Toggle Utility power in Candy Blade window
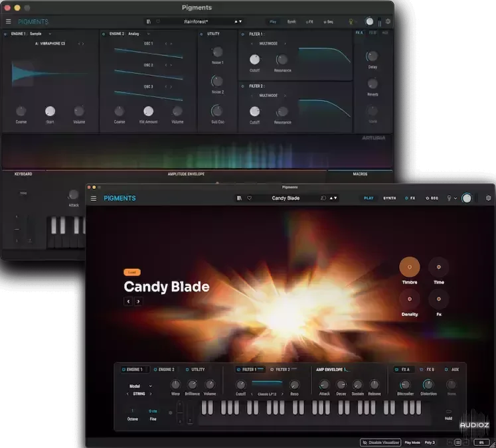This screenshot has height=448, width=496. 187,369
